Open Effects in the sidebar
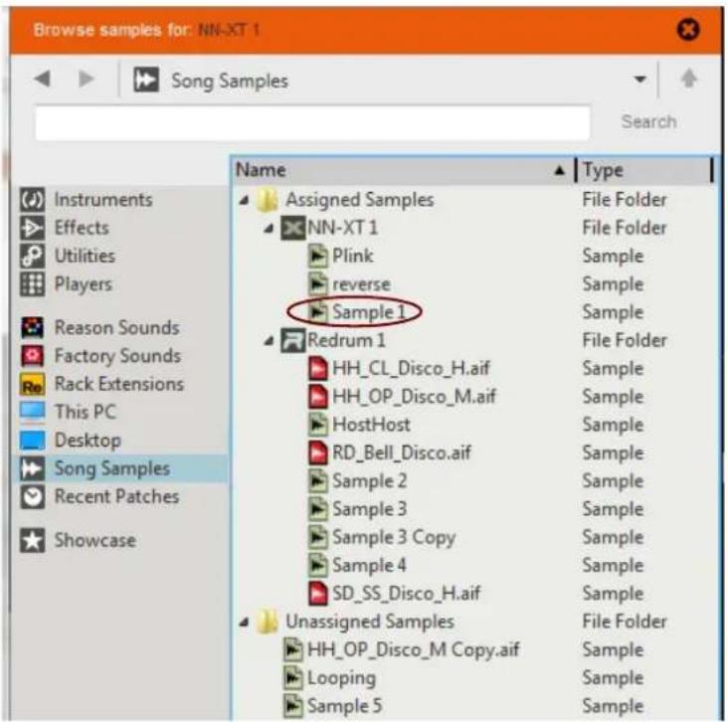728x722 pixels. click(x=82, y=228)
